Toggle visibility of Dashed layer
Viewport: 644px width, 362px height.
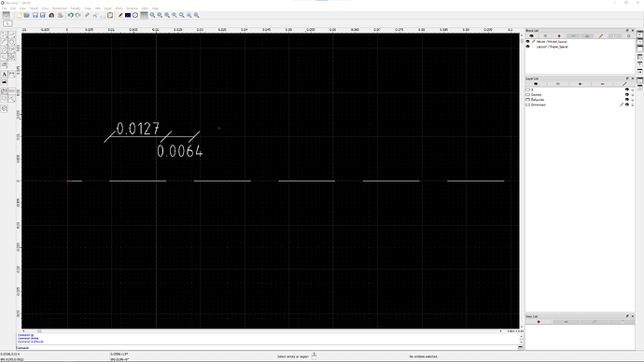tap(627, 95)
